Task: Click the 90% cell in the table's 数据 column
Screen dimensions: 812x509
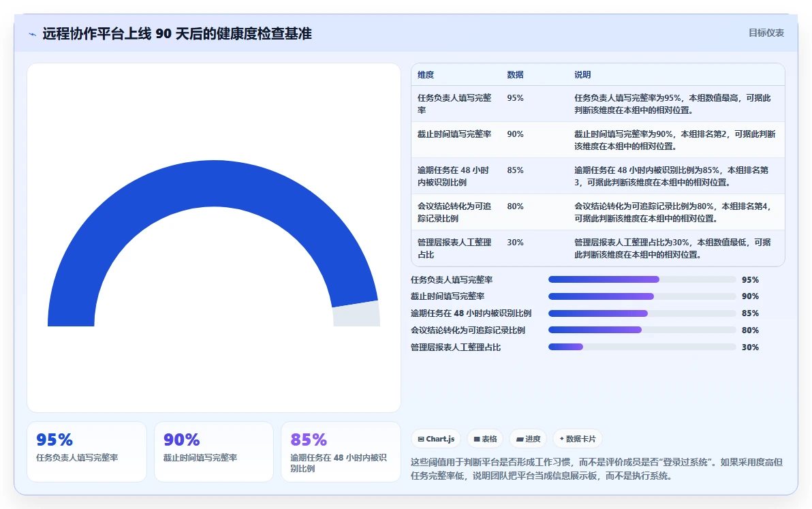Action: tap(515, 134)
